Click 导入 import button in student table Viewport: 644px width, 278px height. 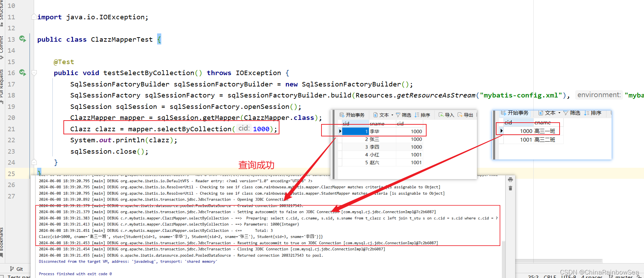click(446, 115)
